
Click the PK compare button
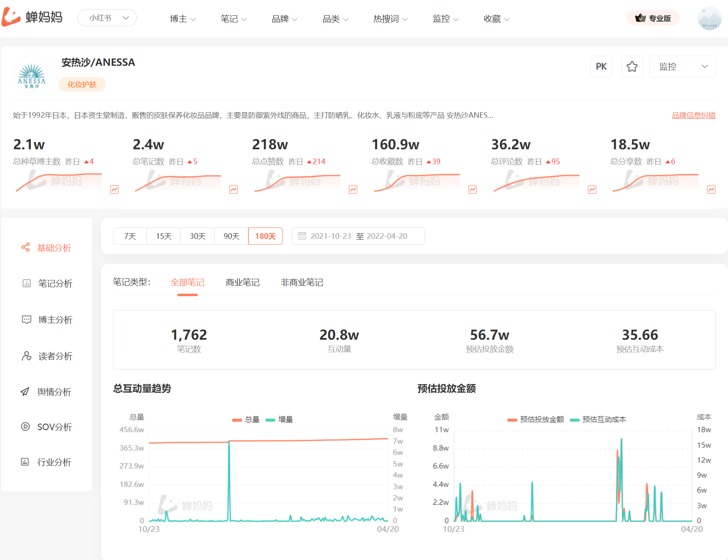pyautogui.click(x=601, y=67)
